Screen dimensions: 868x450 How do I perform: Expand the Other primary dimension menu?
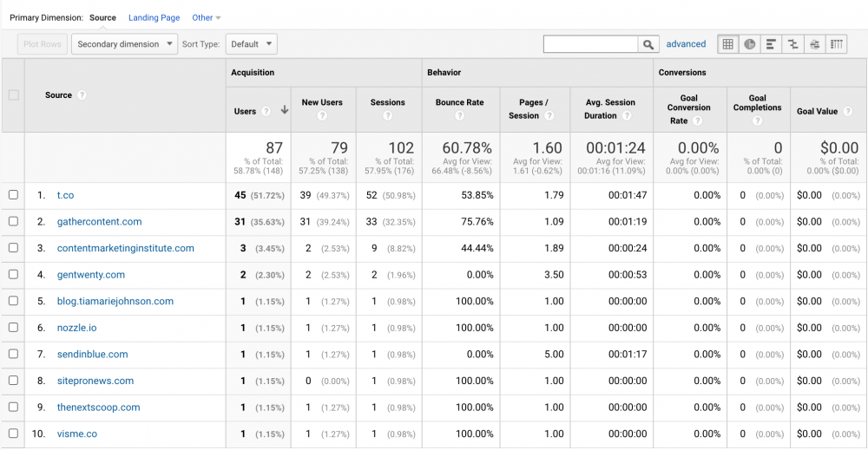pyautogui.click(x=207, y=17)
